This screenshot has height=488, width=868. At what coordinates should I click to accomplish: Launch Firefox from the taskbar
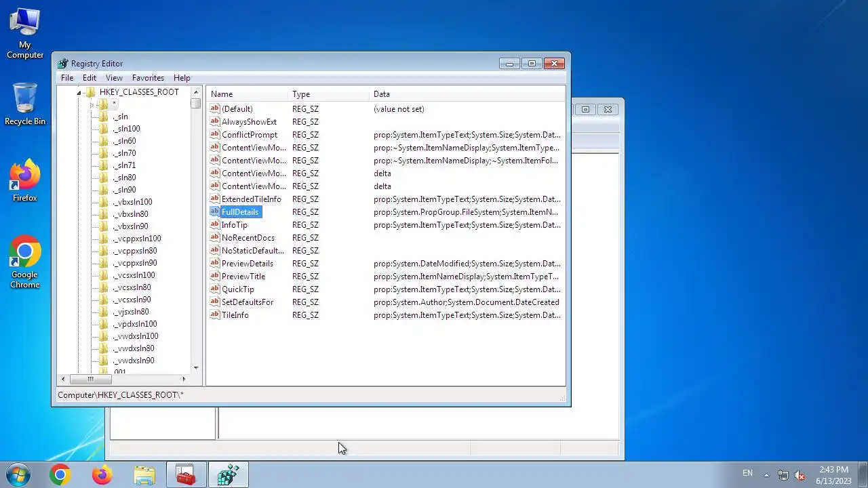click(102, 475)
